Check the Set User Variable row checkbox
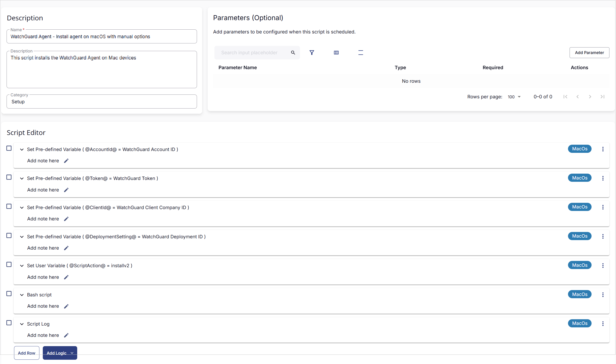This screenshot has width=616, height=364. click(9, 265)
